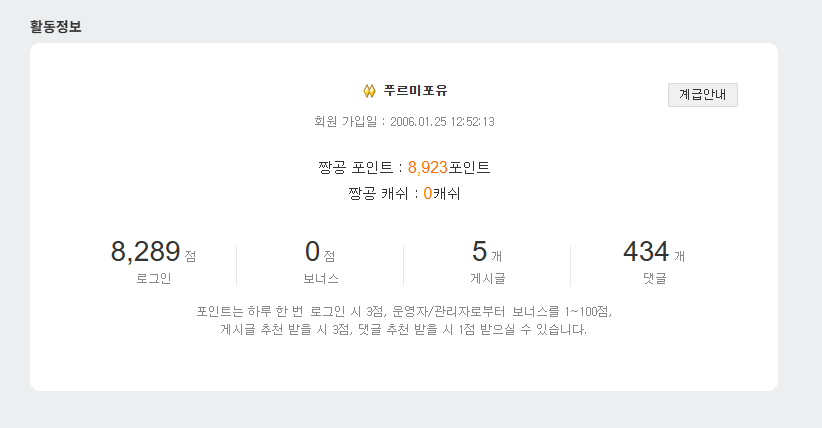Click the point description line starting with 포인트는
The image size is (822, 428).
tap(404, 311)
